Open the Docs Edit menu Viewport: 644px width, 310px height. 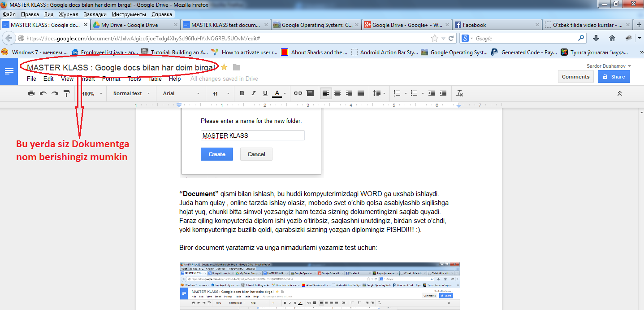[x=48, y=79]
